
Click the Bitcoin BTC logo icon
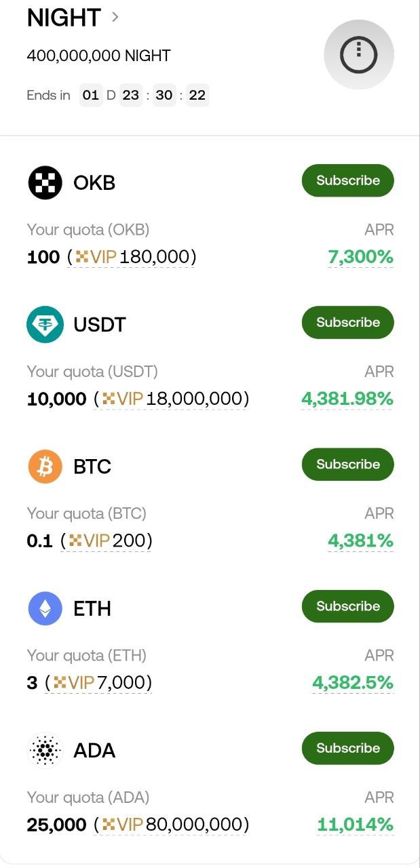point(45,467)
